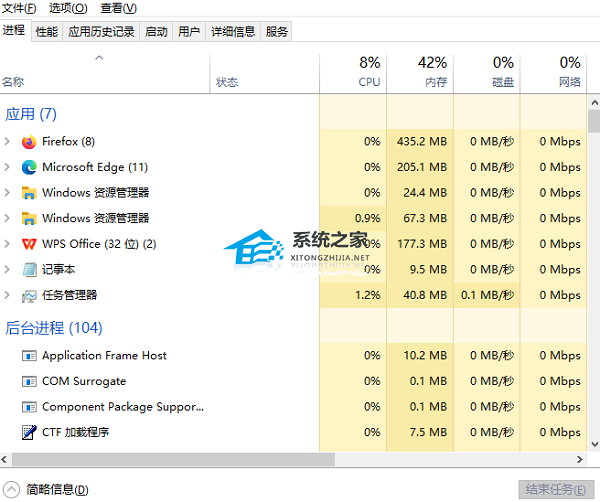
Task: Click the horizontal scrollbar thumb
Action: 173,459
